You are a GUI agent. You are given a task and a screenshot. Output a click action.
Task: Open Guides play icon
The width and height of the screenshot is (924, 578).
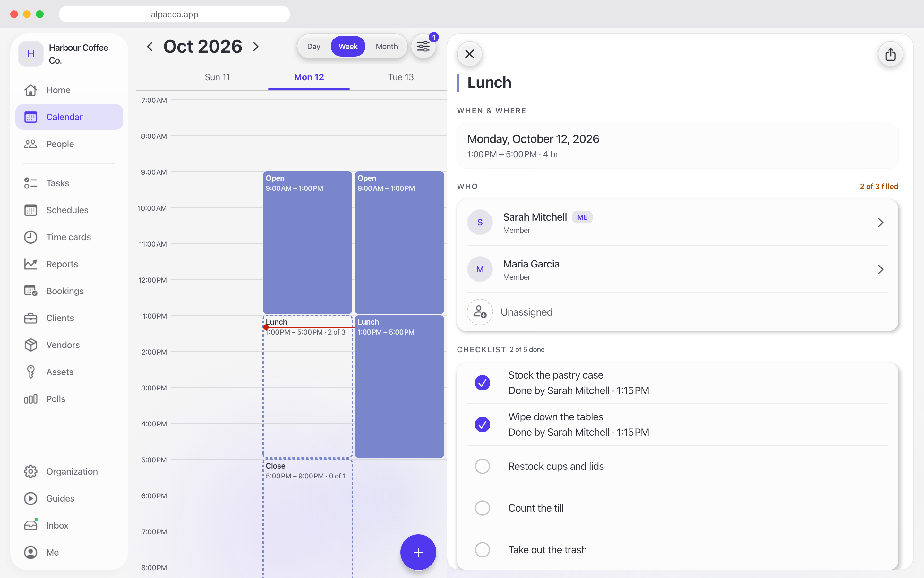[x=30, y=498]
